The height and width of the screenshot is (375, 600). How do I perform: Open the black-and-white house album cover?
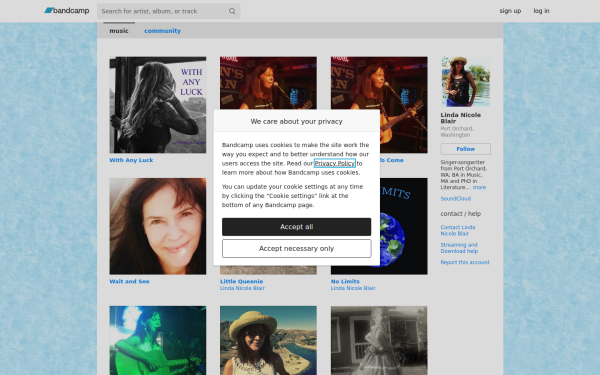pyautogui.click(x=379, y=340)
